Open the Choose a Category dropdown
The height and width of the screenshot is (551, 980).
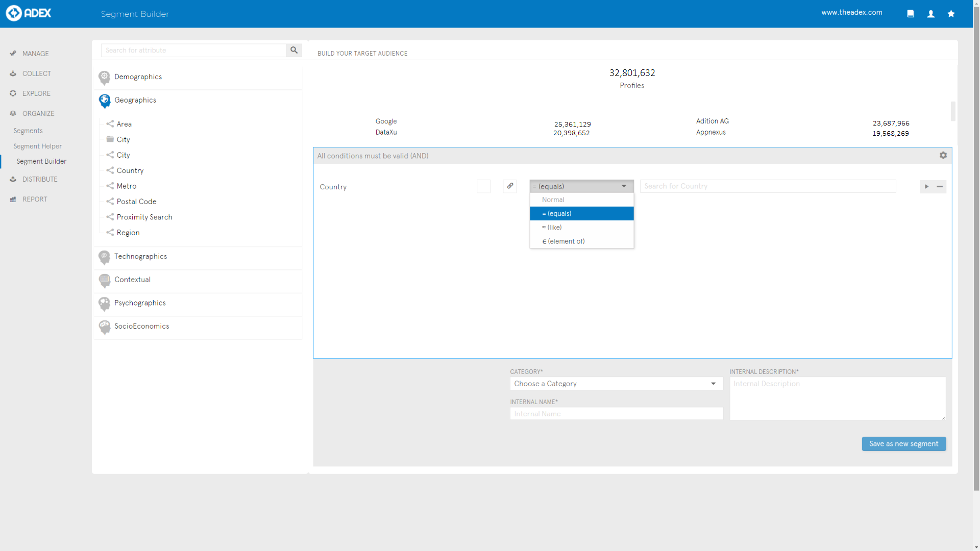click(616, 384)
